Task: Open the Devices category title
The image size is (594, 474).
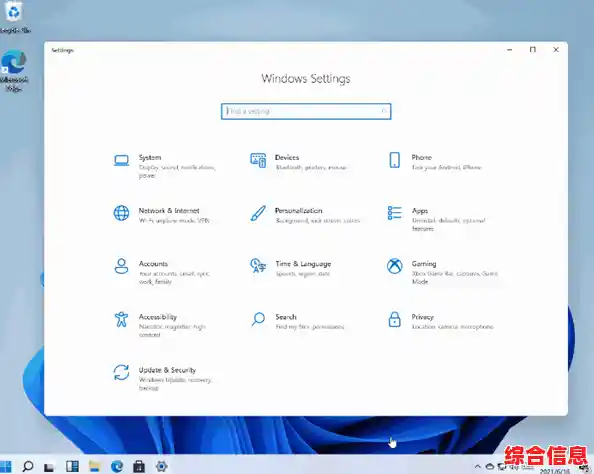Action: pyautogui.click(x=287, y=157)
